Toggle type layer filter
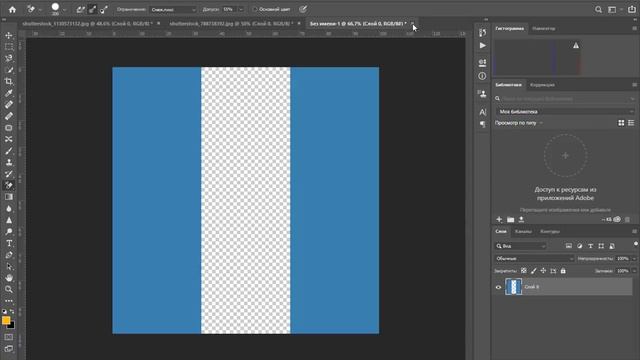Image resolution: width=640 pixels, height=360 pixels. tap(590, 246)
